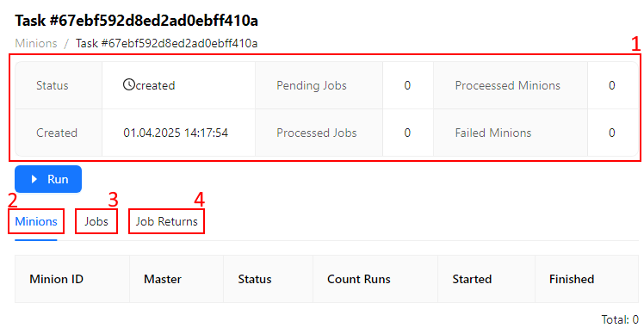Click the Task #67ebf592d8ed2ad0ebff410a page title
The width and height of the screenshot is (644, 334).
coord(136,21)
